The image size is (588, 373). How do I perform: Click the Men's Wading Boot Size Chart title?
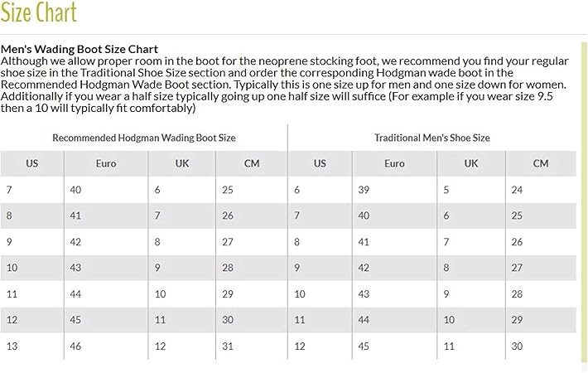tap(80, 50)
